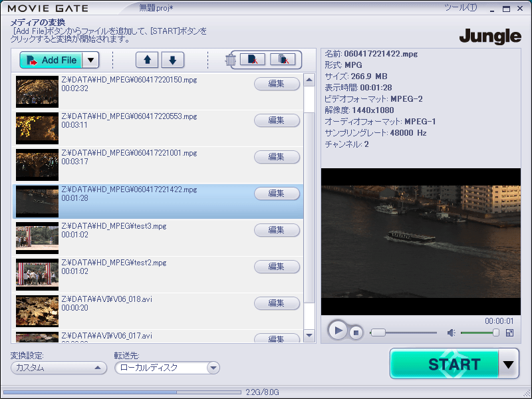Move selected file down with down arrow
This screenshot has width=532, height=399.
tap(173, 60)
